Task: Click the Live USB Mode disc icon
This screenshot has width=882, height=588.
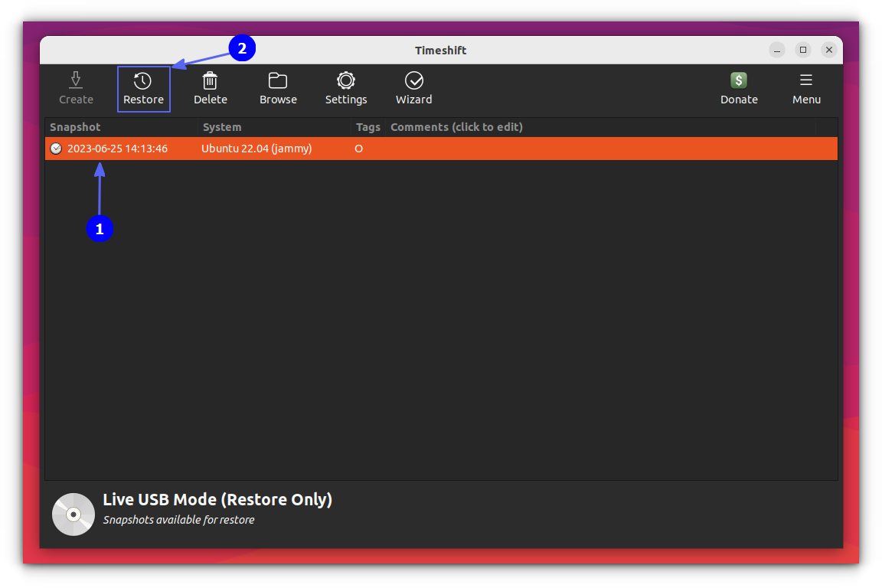Action: point(73,514)
